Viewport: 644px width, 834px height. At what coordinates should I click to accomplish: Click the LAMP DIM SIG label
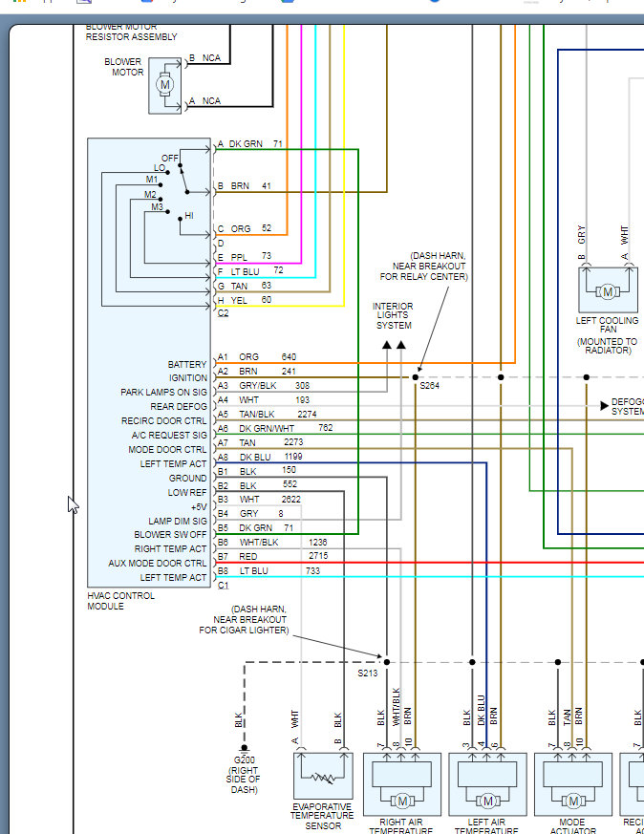[x=178, y=522]
